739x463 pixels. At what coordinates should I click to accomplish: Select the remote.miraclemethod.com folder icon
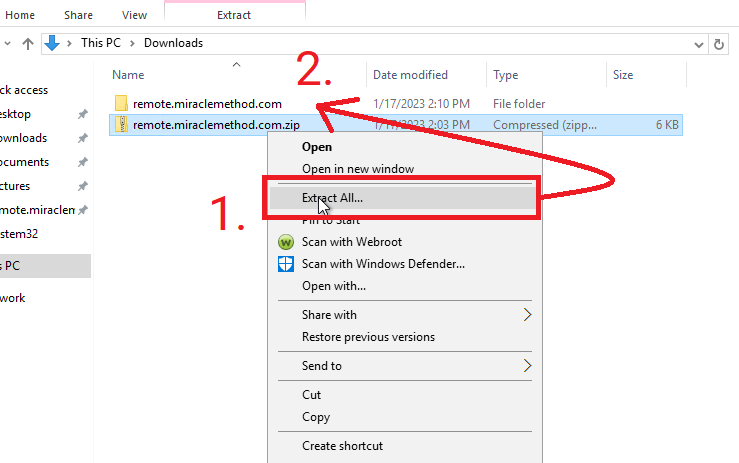121,104
